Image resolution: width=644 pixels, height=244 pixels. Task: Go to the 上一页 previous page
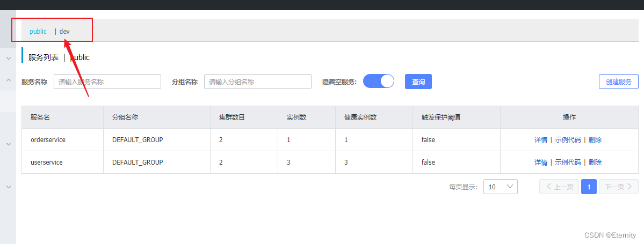(x=559, y=187)
